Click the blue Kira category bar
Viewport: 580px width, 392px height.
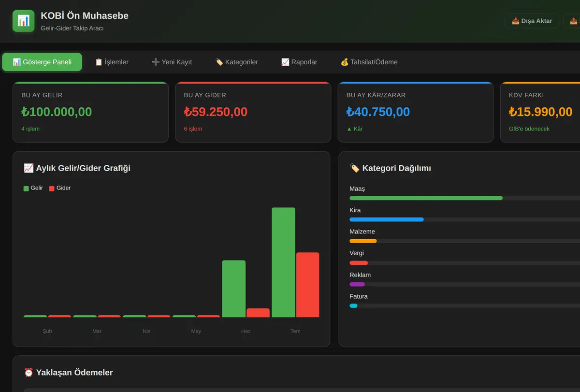(387, 219)
